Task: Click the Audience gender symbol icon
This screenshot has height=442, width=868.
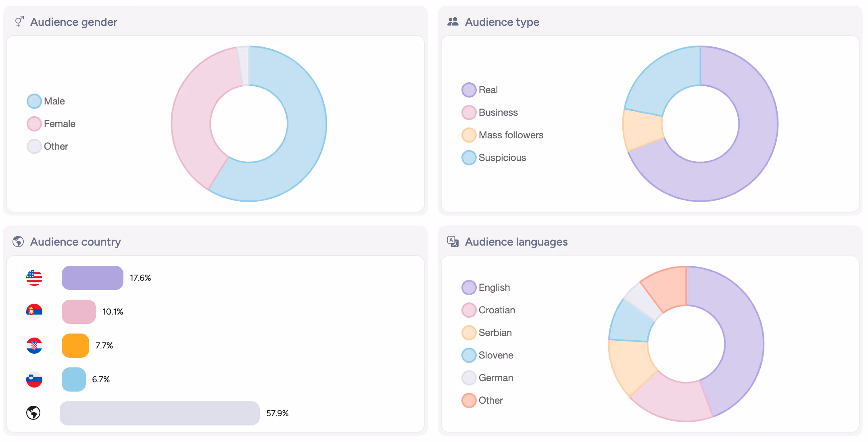Action: (19, 21)
